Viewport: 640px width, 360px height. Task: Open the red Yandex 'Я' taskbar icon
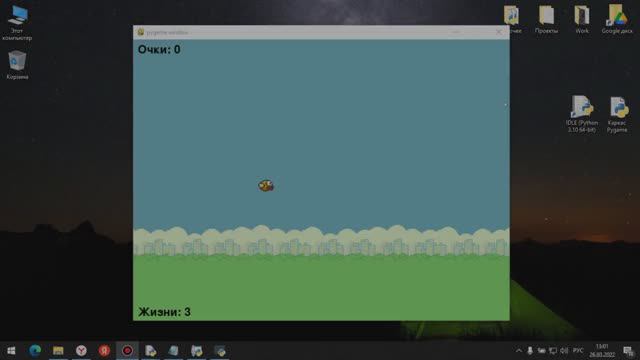[104, 351]
